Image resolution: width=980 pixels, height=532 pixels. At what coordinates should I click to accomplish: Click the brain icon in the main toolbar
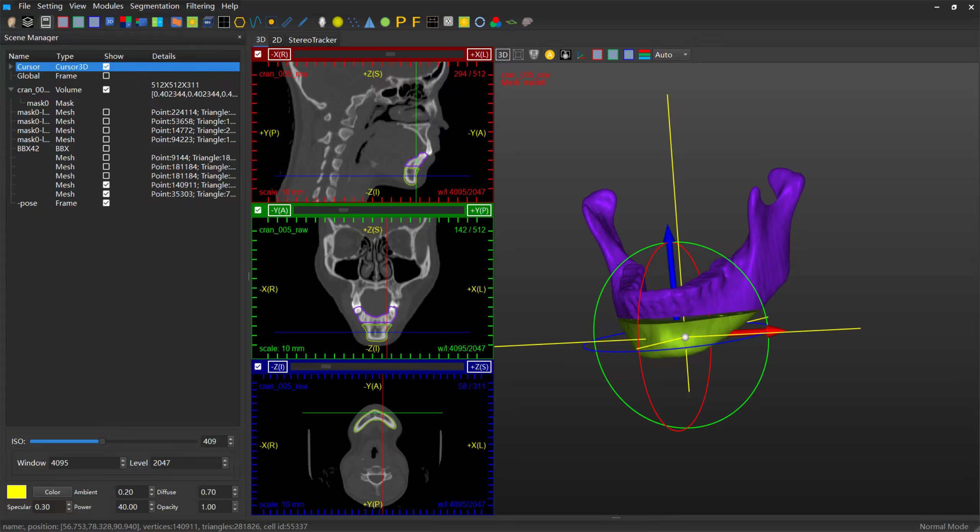[528, 22]
